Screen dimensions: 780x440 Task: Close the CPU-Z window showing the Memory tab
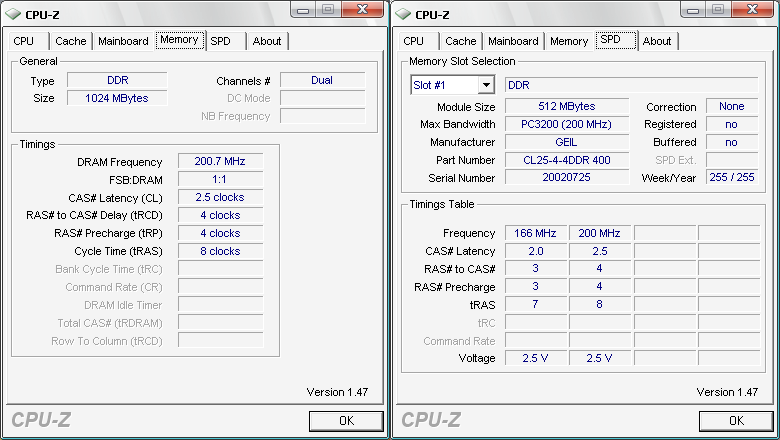click(x=360, y=9)
